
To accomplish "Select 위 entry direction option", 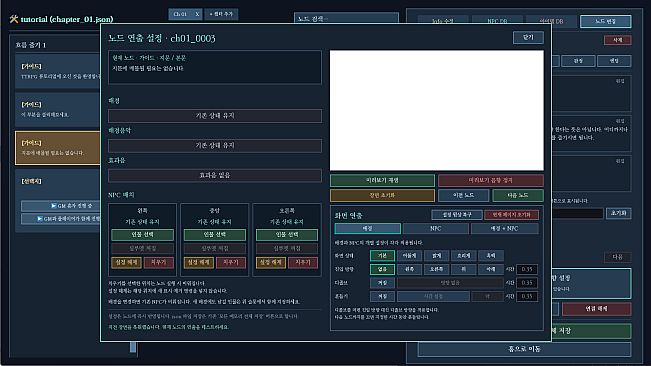I will coord(463,269).
